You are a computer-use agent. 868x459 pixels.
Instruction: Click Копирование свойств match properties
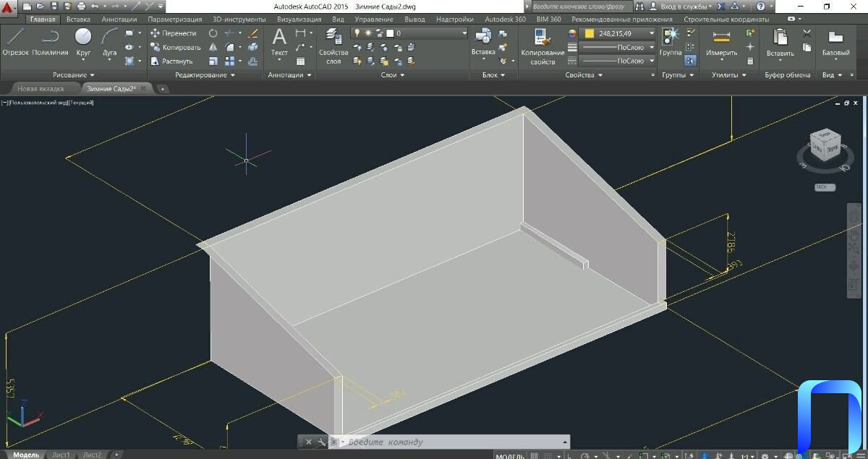click(x=542, y=46)
